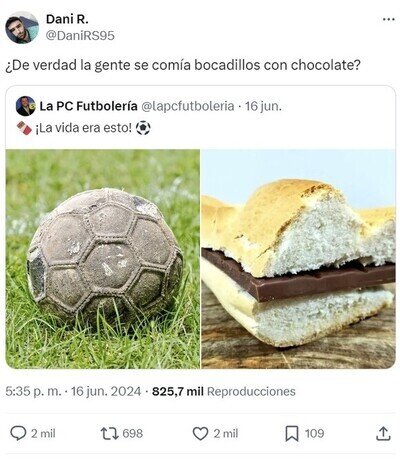Click the 5:35 p. m. timestamp

click(x=33, y=391)
